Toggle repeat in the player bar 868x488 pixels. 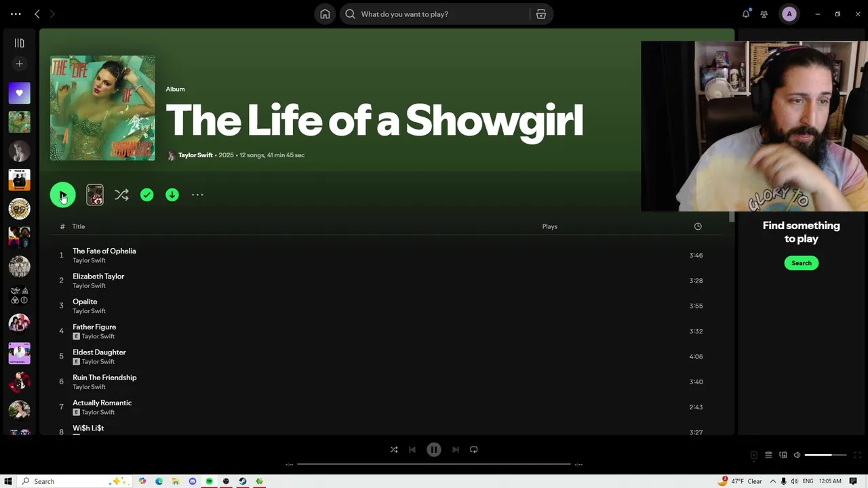(474, 449)
